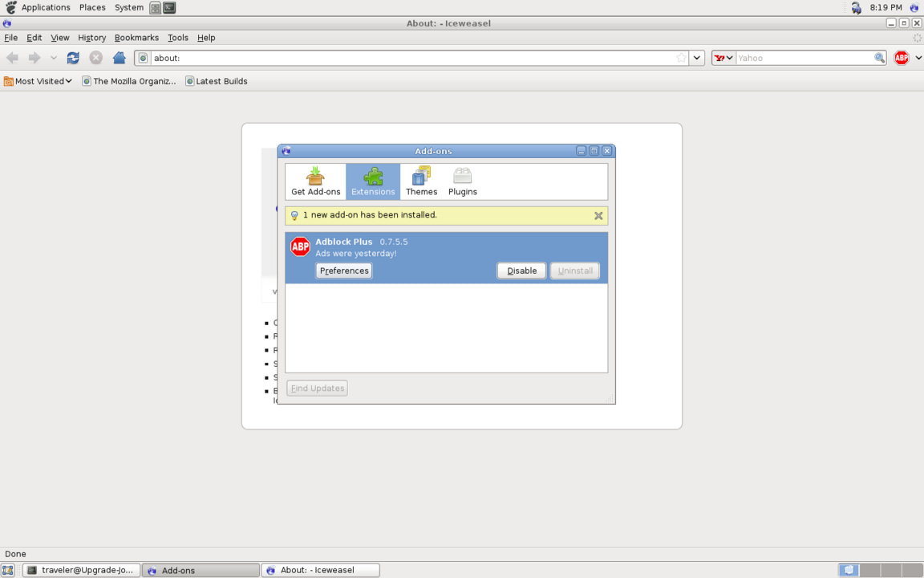Click the GNOME foot logo icon
Screen dimensions: 924x578
click(x=10, y=7)
